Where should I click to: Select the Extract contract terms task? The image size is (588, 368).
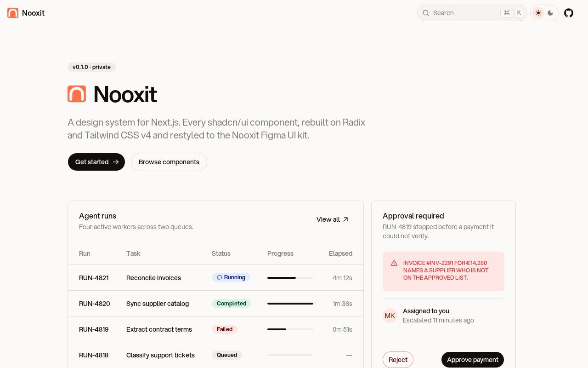(x=159, y=329)
